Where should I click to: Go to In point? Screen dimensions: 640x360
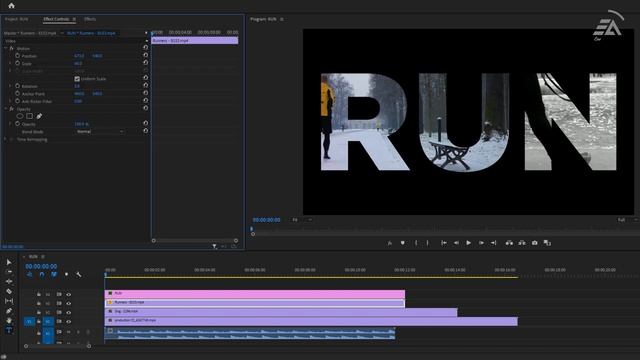pos(444,243)
